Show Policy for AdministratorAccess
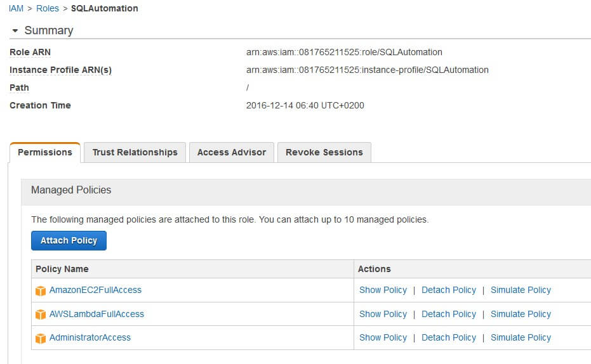Screen dimensions: 591x364 (383, 337)
